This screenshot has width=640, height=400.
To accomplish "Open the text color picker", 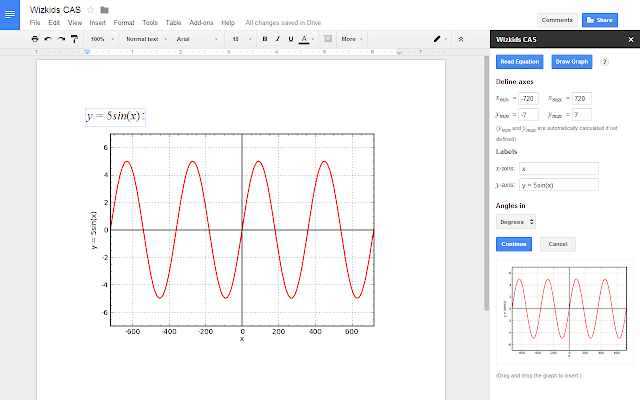I will (x=306, y=39).
